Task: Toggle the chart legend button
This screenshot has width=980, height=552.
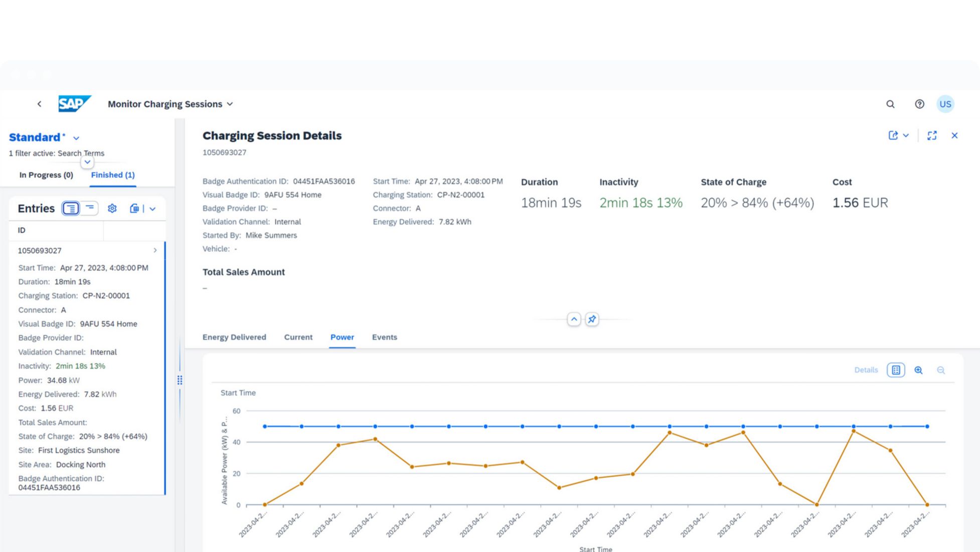Action: (x=896, y=370)
